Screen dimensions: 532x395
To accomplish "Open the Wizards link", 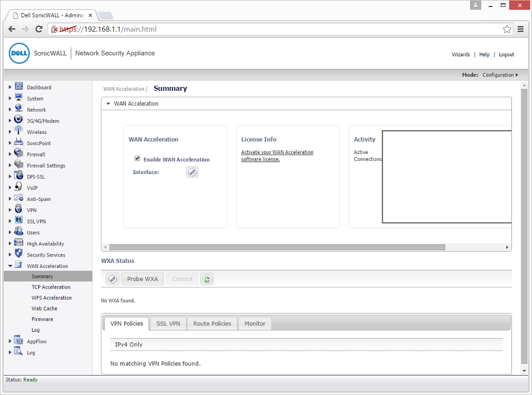I will (x=461, y=54).
